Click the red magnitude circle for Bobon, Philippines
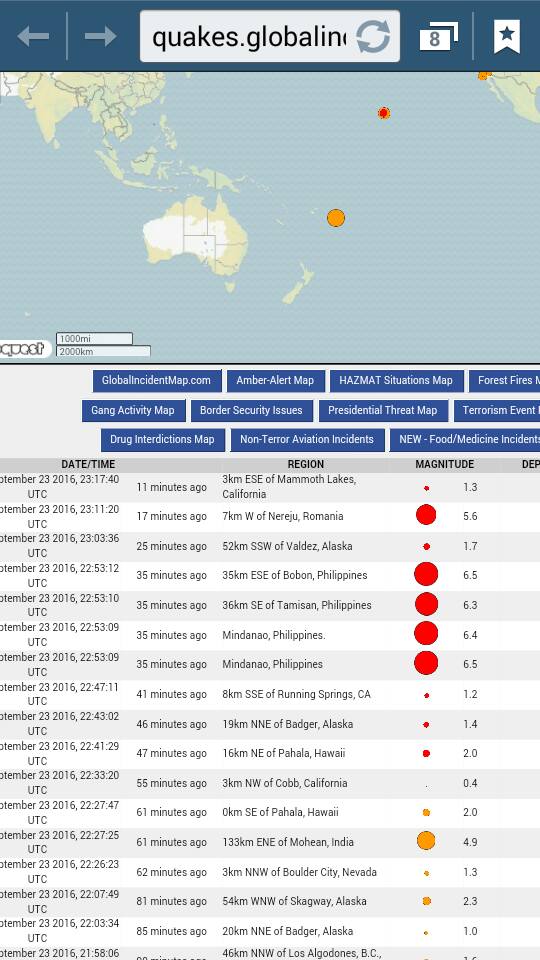The image size is (540, 960). coord(426,574)
